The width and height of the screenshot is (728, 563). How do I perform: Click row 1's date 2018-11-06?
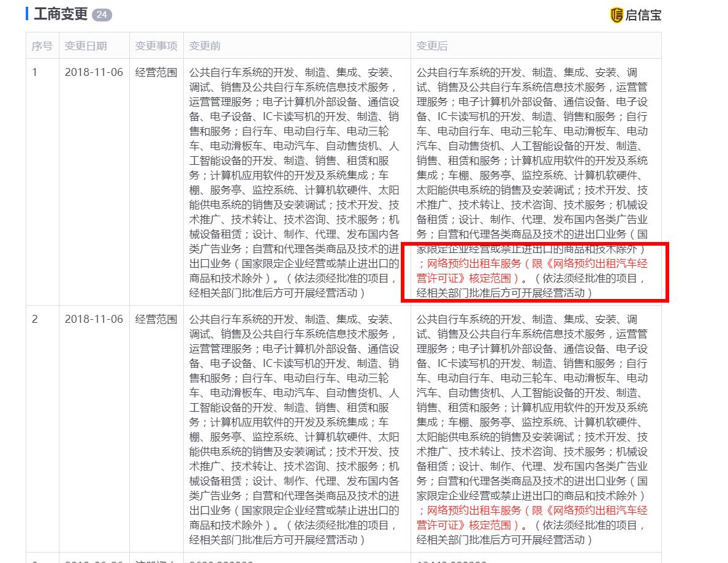[94, 72]
